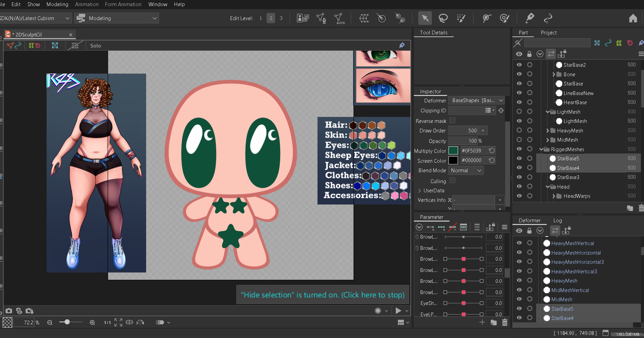The height and width of the screenshot is (338, 644).
Task: Click the canvas snapshot camera icon
Action: coord(9,311)
